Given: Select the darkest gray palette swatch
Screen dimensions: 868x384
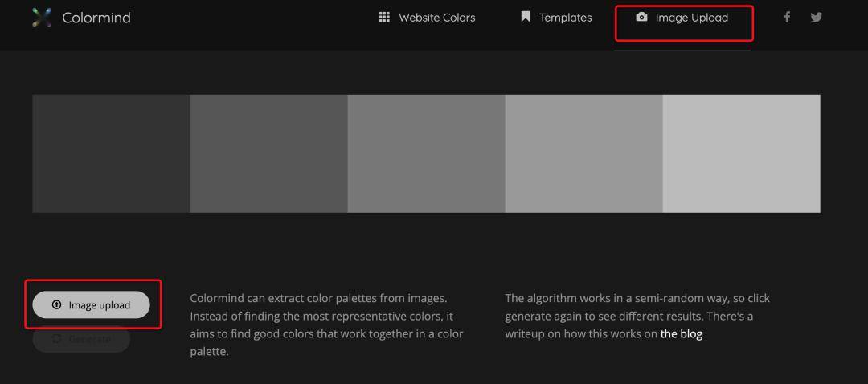Looking at the screenshot, I should (111, 153).
